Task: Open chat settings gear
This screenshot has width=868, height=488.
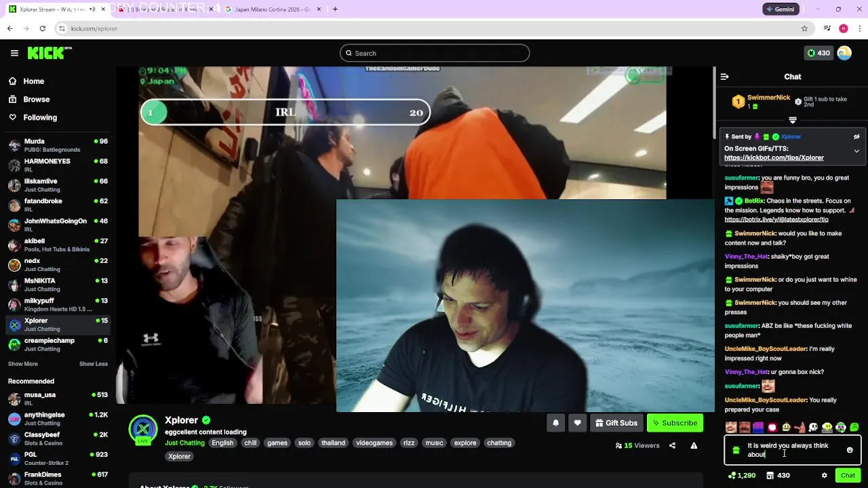Action: click(824, 476)
